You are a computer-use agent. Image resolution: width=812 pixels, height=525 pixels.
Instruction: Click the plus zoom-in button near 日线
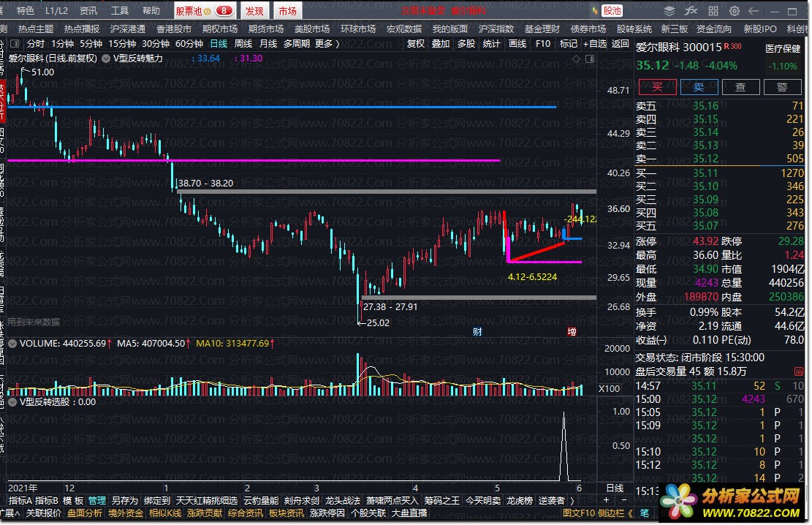[606, 499]
